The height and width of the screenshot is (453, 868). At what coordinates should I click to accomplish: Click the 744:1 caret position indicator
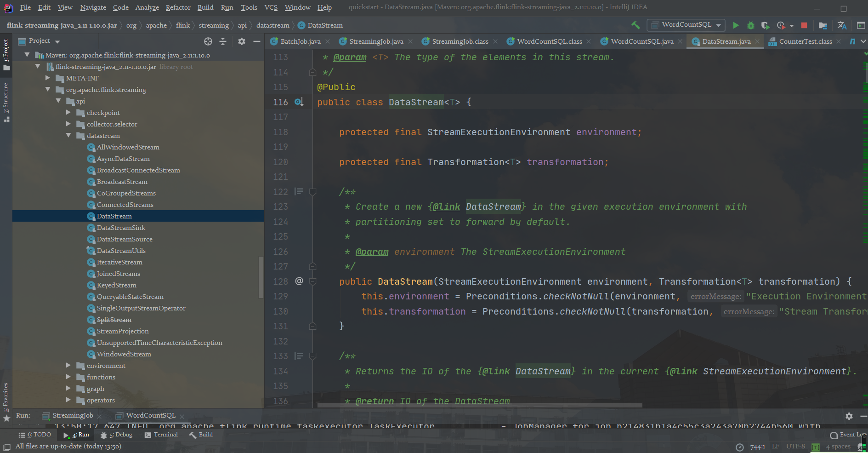click(757, 447)
